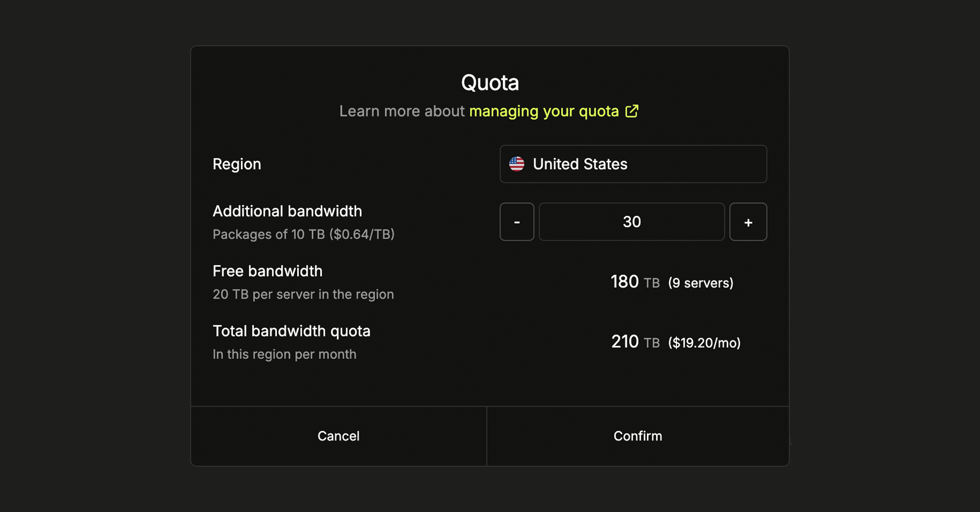Click the Quota dialog title
Viewport: 980px width, 512px height.
[489, 82]
